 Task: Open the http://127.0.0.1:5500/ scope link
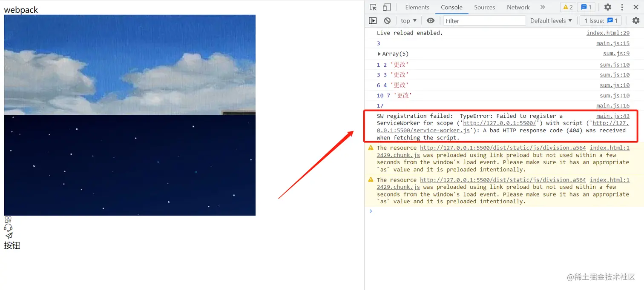499,123
